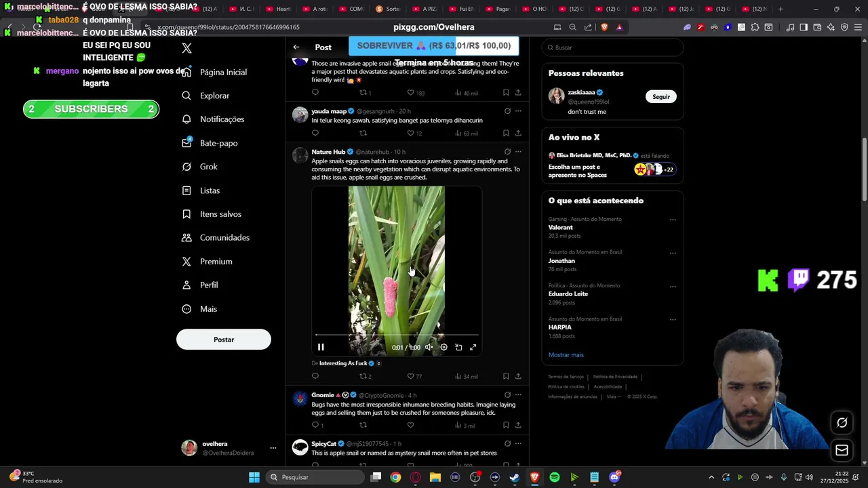Screen dimensions: 868x488
Task: Click the Postar button
Action: (224, 340)
